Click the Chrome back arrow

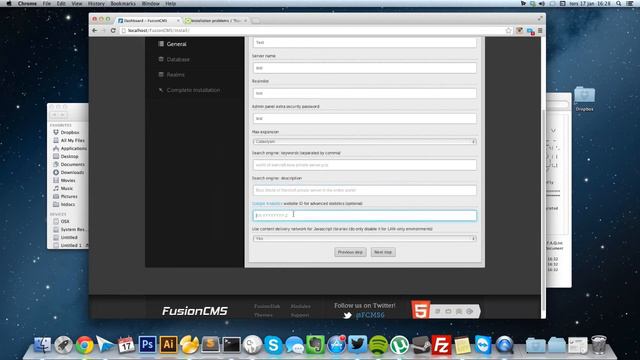95,31
